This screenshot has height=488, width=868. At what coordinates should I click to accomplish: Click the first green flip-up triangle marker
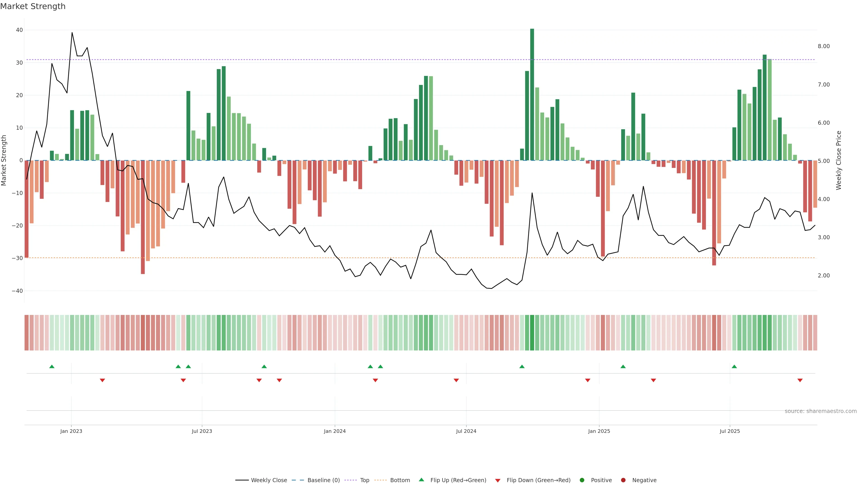pos(52,366)
